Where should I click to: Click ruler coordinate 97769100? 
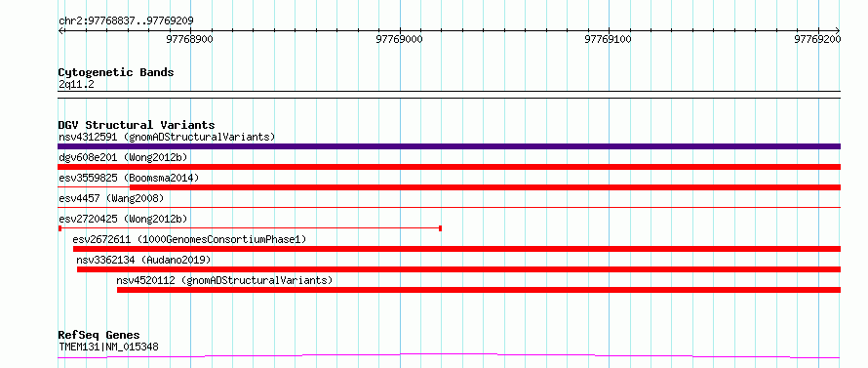[609, 39]
